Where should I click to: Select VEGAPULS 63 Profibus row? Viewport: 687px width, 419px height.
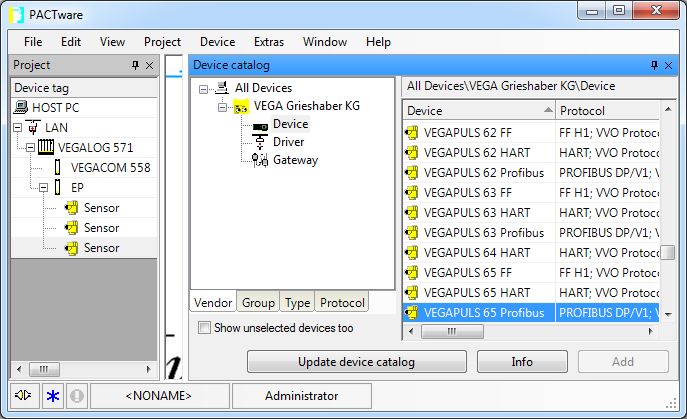pos(531,233)
